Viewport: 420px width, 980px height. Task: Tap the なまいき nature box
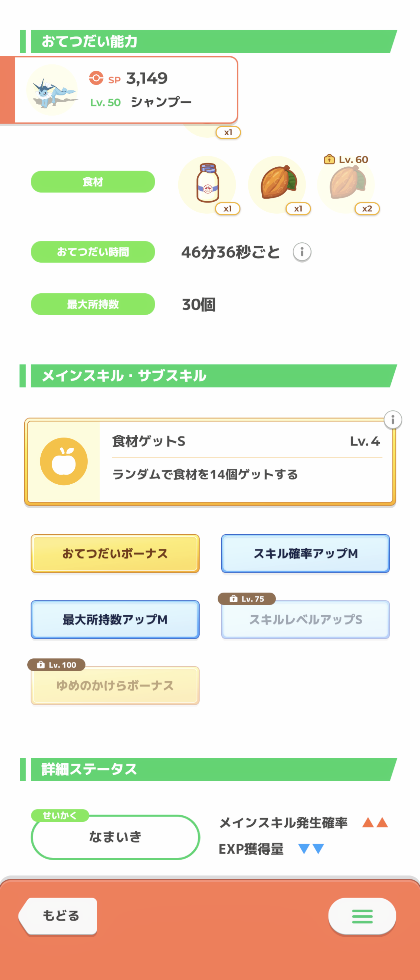click(x=115, y=837)
